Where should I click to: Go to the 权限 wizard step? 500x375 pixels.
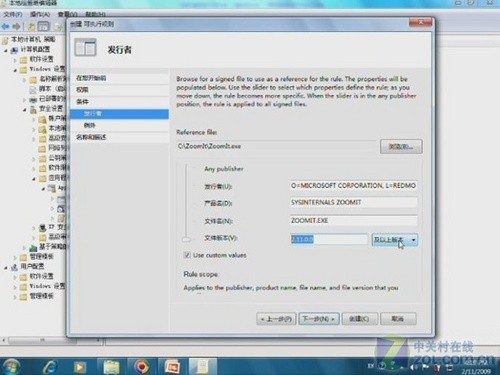[x=120, y=90]
